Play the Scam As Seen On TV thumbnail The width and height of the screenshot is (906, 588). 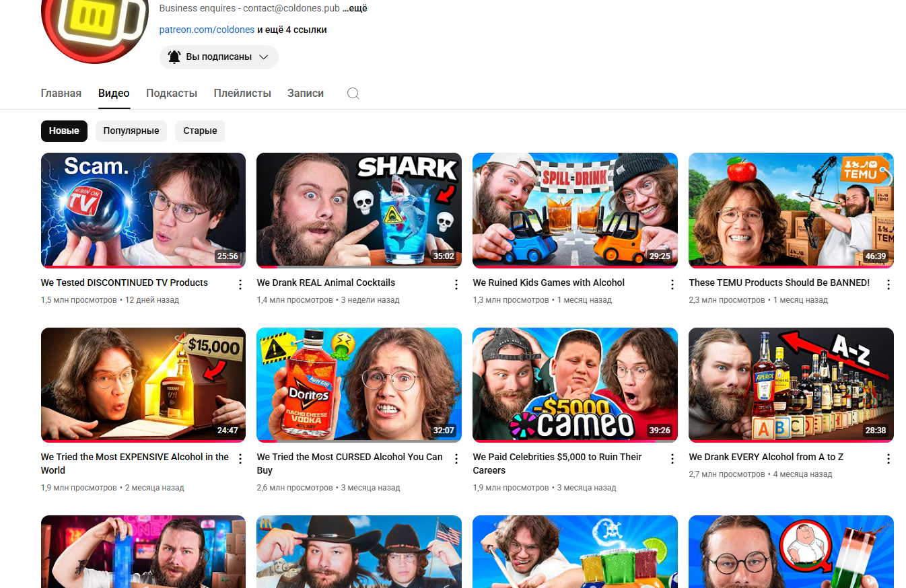click(x=143, y=210)
